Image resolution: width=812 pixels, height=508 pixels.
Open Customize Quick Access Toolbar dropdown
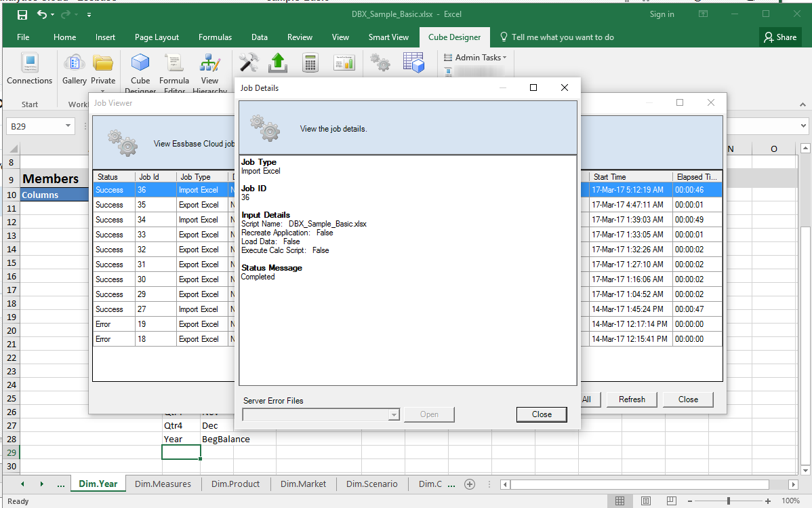point(89,15)
